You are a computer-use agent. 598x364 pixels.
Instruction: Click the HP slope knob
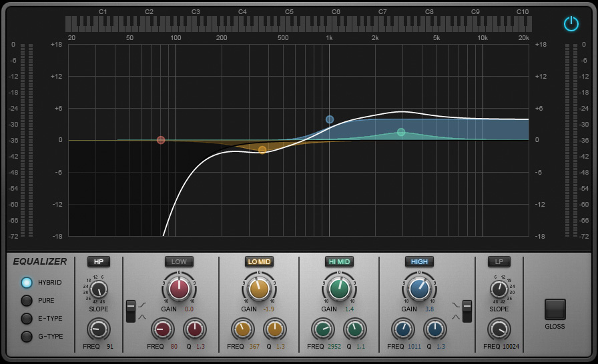click(x=99, y=289)
